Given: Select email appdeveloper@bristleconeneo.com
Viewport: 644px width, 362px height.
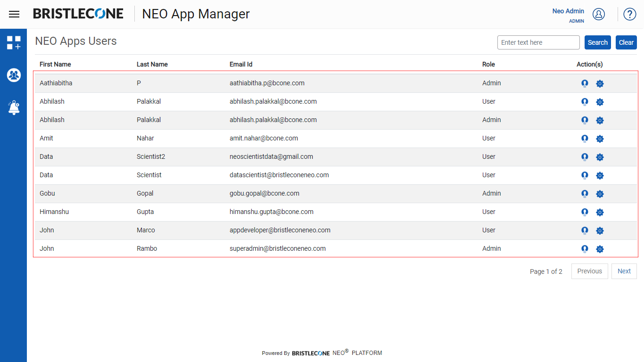Looking at the screenshot, I should point(280,230).
